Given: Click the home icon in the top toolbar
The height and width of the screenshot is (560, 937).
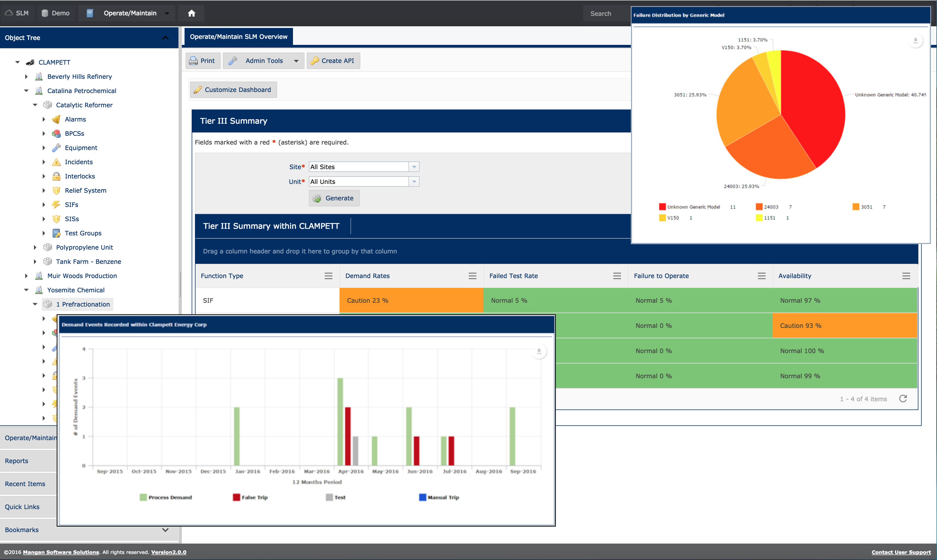Looking at the screenshot, I should click(191, 13).
